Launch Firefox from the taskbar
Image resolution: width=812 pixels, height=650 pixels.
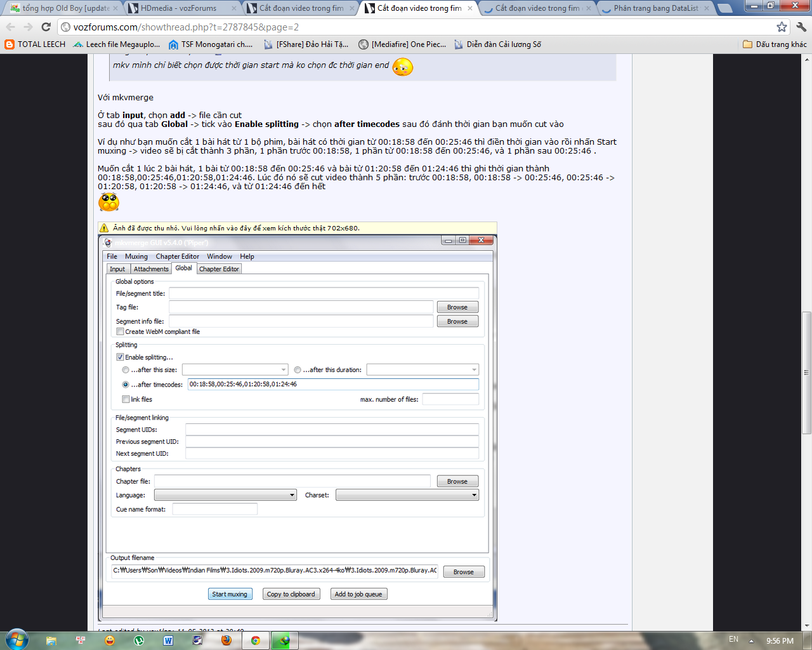coord(226,640)
